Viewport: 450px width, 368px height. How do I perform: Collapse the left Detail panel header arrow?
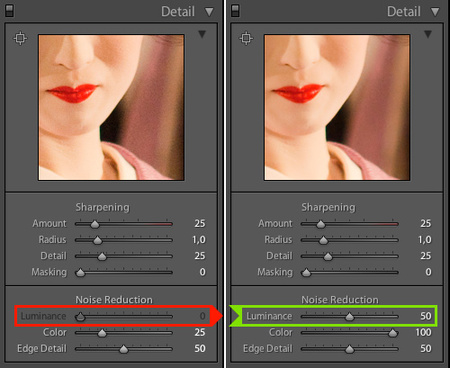209,12
